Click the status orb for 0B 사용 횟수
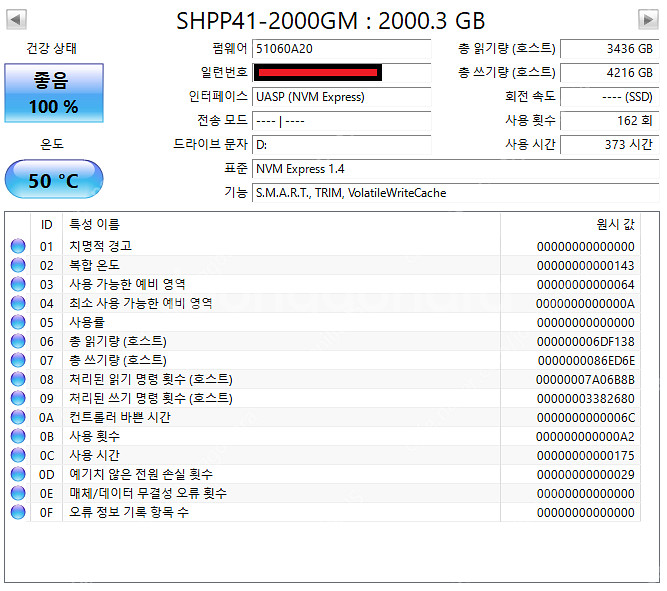This screenshot has height=591, width=667. pos(18,436)
